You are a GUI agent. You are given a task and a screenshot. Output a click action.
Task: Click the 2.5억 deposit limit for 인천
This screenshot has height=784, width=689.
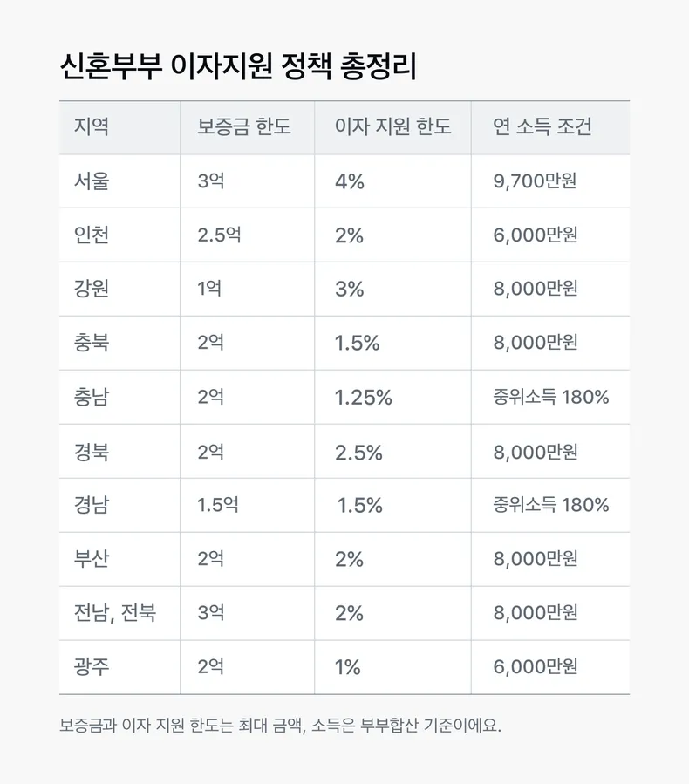coord(247,235)
